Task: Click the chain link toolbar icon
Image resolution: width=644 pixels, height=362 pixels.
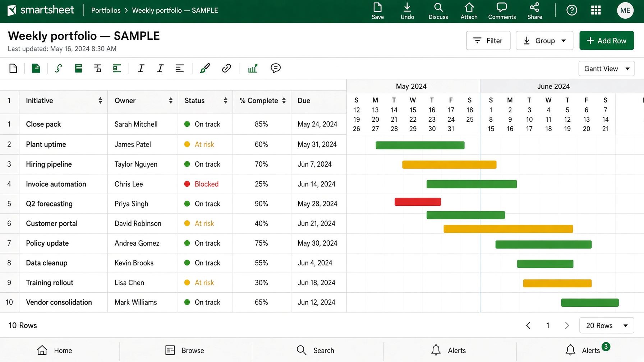Action: tap(226, 68)
